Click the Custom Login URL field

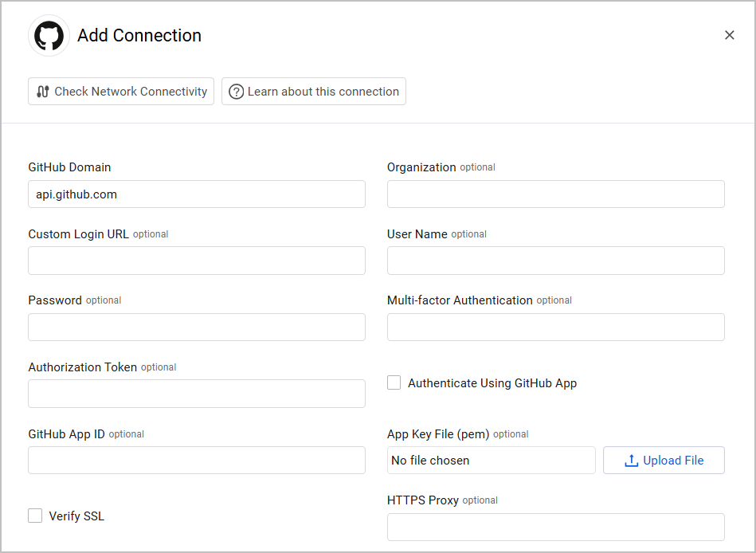click(x=197, y=261)
